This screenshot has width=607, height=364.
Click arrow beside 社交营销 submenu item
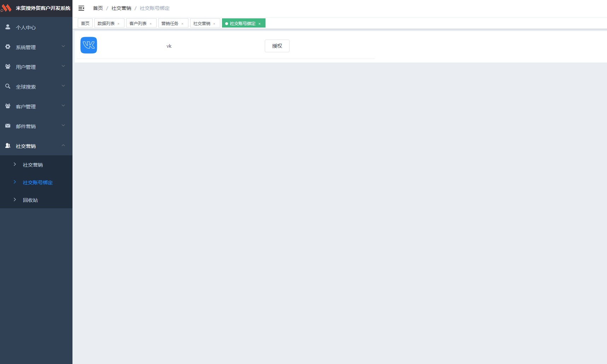point(15,164)
